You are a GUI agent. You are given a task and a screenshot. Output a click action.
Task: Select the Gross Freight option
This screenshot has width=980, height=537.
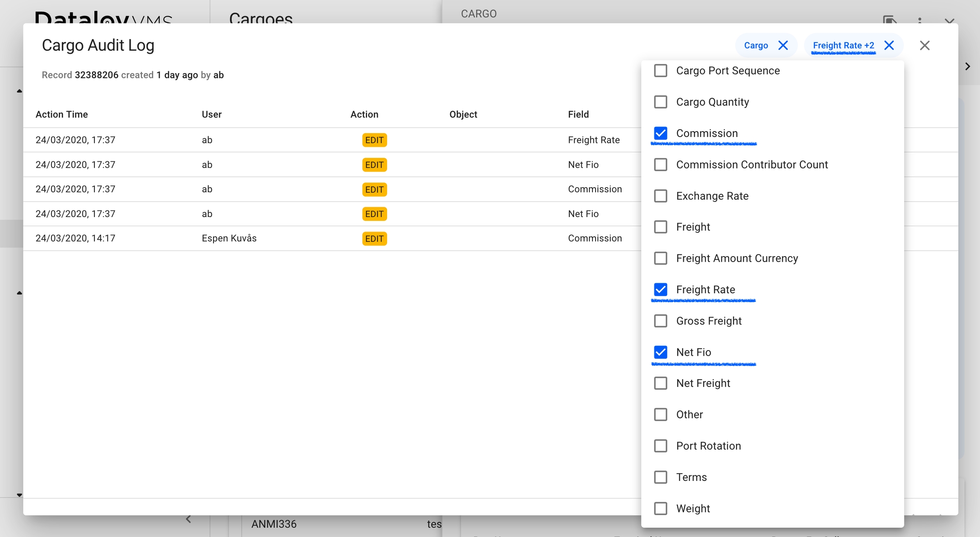661,321
